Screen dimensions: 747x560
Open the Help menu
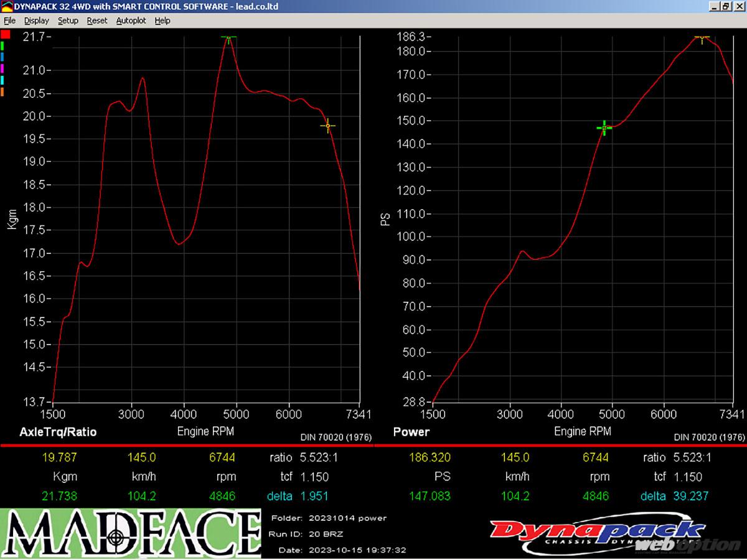coord(162,21)
